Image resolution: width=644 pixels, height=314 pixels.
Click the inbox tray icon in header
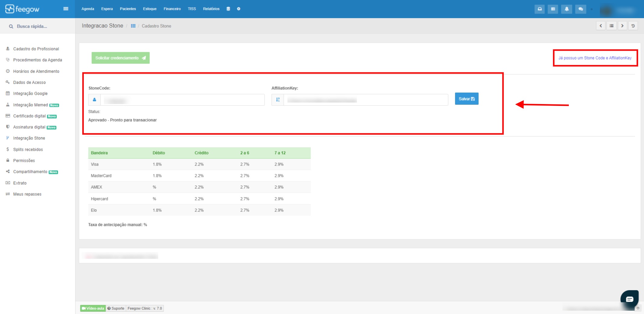coord(540,9)
